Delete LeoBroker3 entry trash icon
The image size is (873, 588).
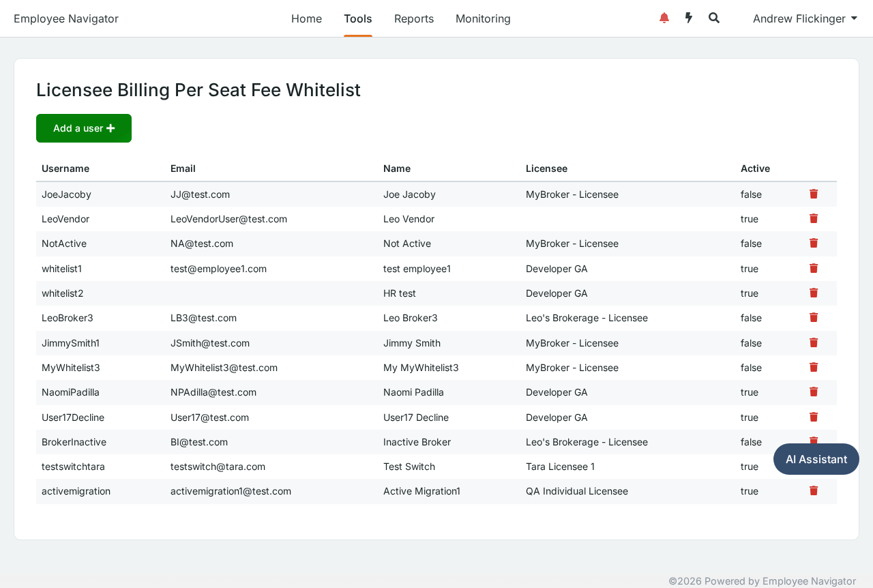point(814,318)
